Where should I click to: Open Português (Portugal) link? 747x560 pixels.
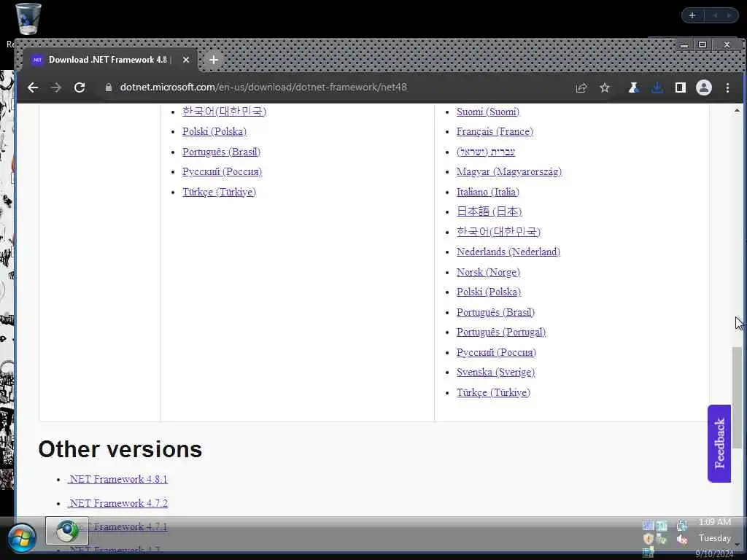click(x=501, y=332)
